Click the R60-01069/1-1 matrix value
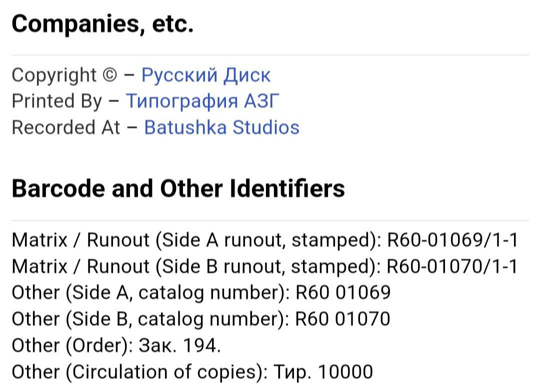 453,240
